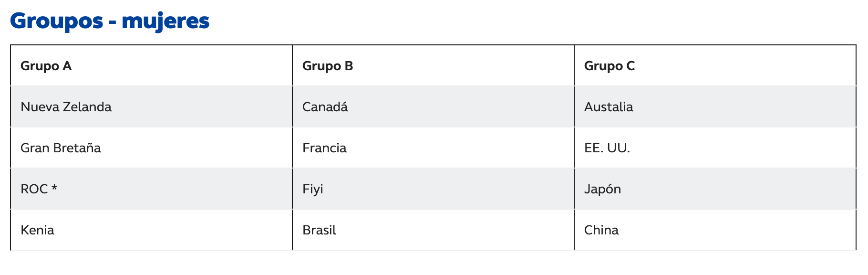The image size is (868, 275).
Task: Click the EE. UU. cell
Action: pos(607,148)
